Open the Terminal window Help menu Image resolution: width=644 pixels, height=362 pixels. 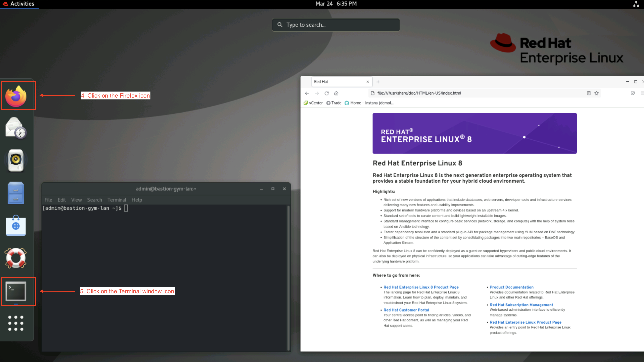137,200
